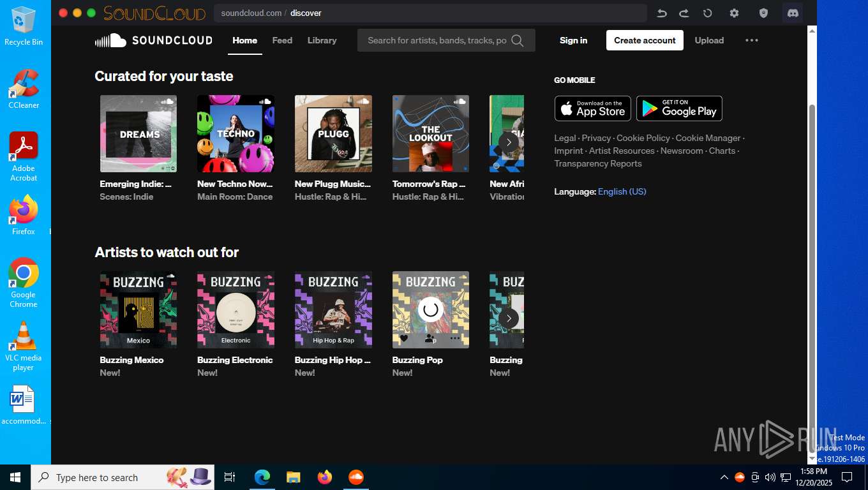The image size is (868, 490).
Task: Click the search magnifier icon
Action: (x=518, y=40)
